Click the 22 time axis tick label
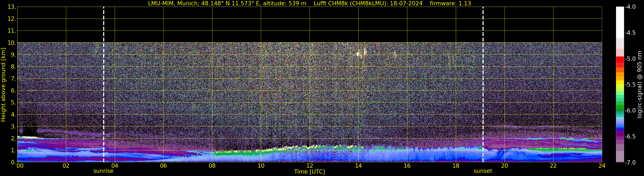The image size is (644, 176). pos(553,166)
